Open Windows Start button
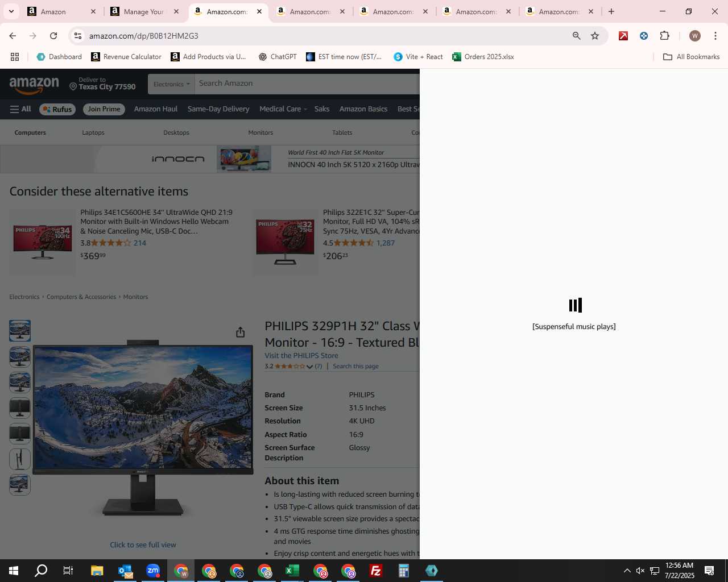This screenshot has width=728, height=582. click(14, 571)
